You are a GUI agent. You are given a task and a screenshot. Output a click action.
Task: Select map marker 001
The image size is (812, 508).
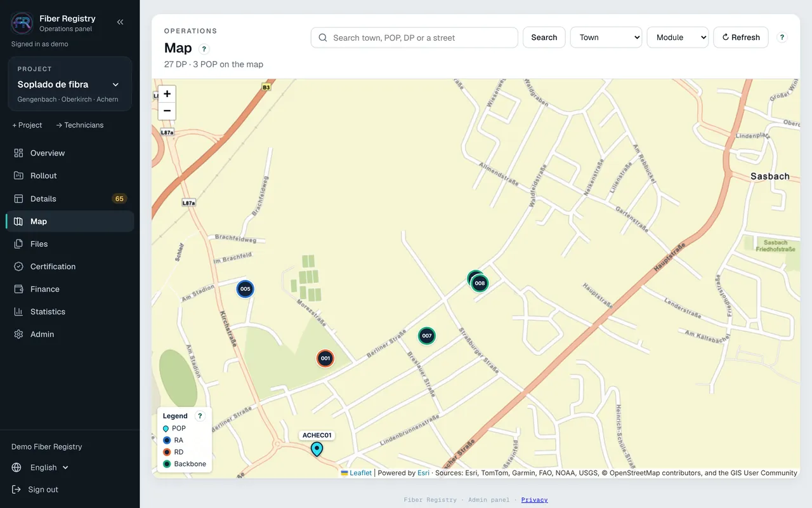325,358
